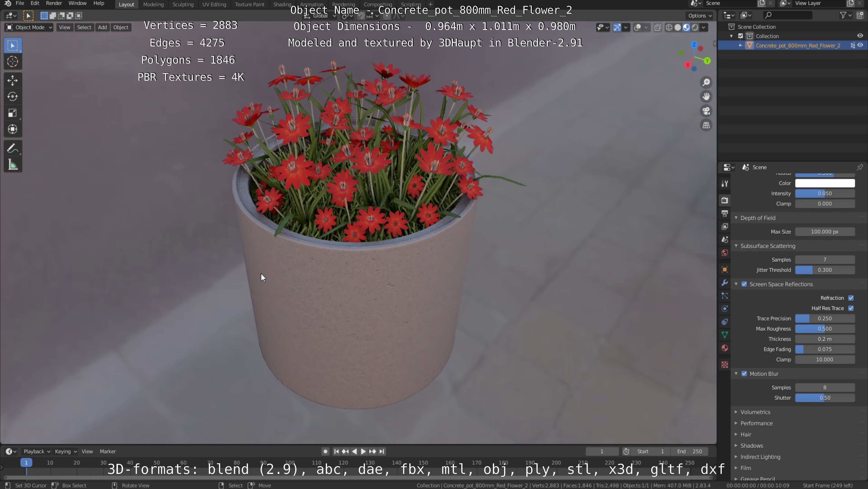Expand the Indirect Lighting panel
Viewport: 868px width, 489px height.
point(760,457)
